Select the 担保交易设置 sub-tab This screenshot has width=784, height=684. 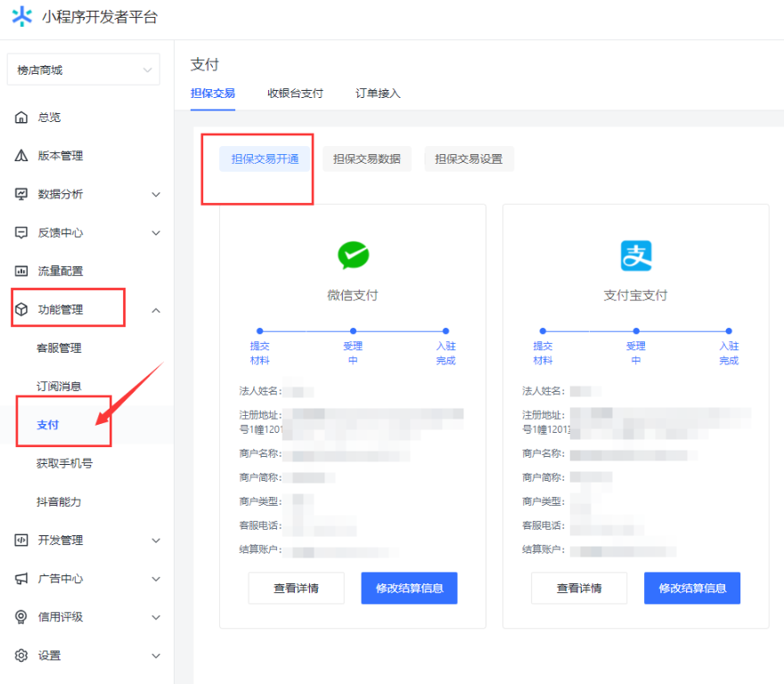point(469,159)
